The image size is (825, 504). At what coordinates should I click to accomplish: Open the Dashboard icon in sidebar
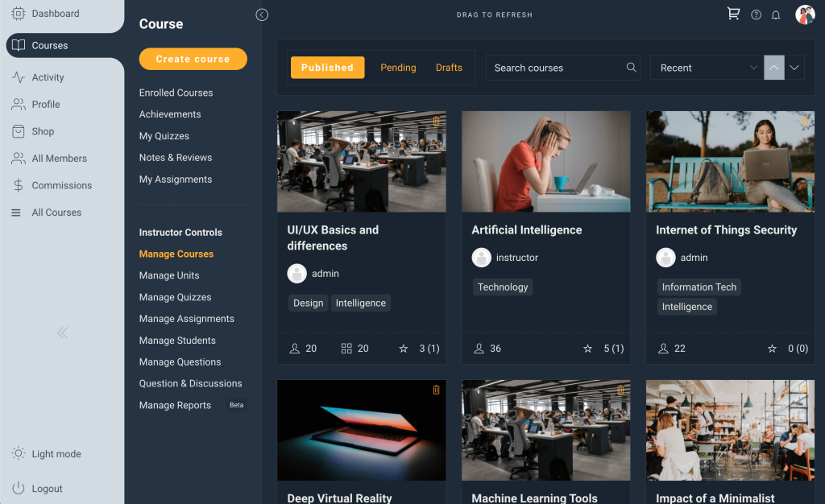tap(19, 14)
